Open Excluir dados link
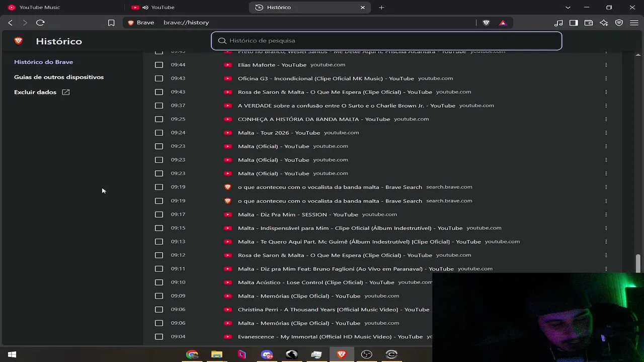The height and width of the screenshot is (362, 644). [42, 92]
